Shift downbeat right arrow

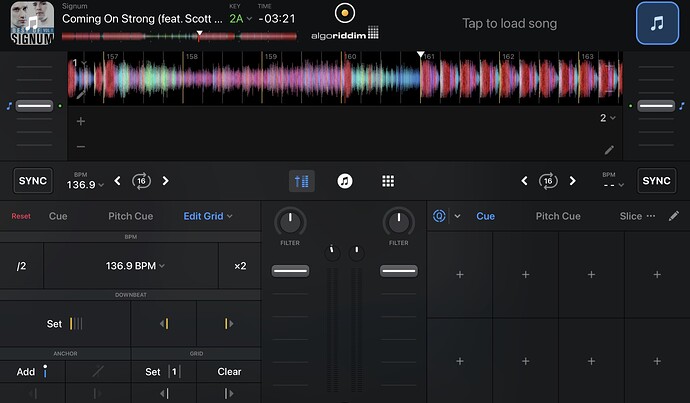click(229, 324)
